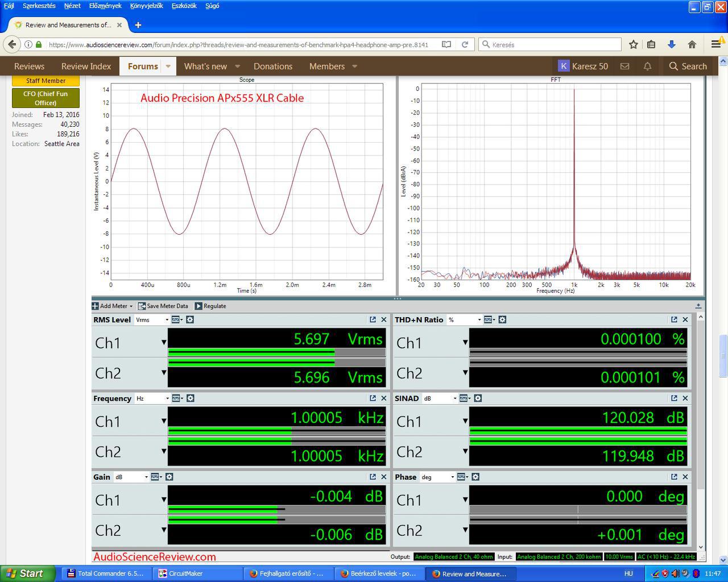Screen dimensions: 728x582
Task: Open a new browser tab
Action: 138,25
